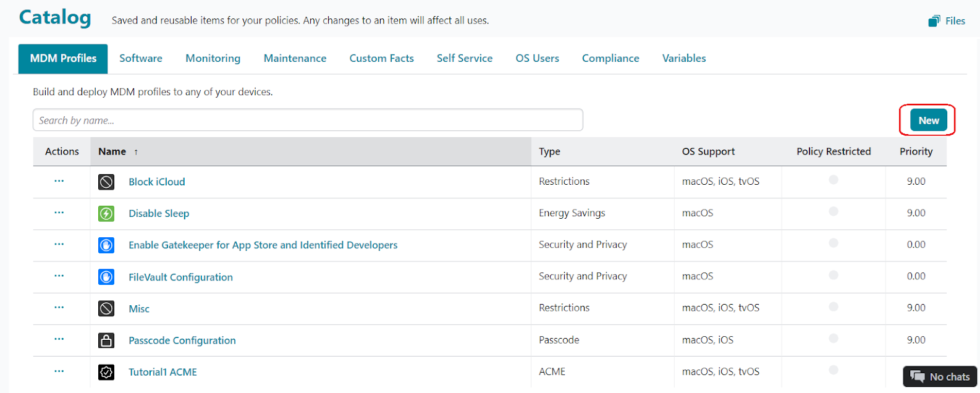Open the FileVault Configuration profile link
The width and height of the screenshot is (980, 393).
(x=180, y=277)
